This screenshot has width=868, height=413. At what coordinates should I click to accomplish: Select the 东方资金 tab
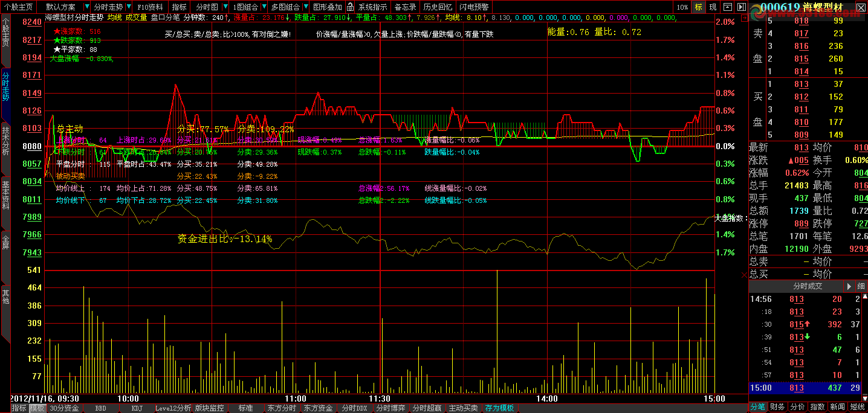click(x=318, y=408)
